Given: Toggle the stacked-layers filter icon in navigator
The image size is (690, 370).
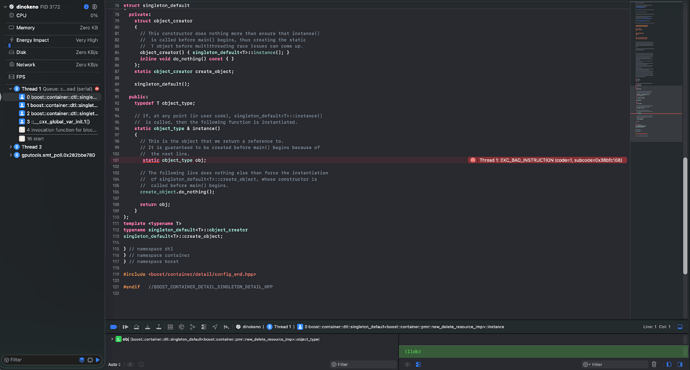Looking at the screenshot, I should [x=81, y=360].
